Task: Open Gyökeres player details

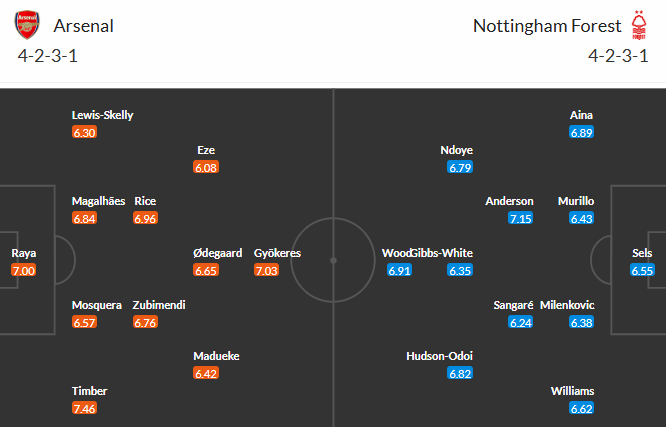Action: point(277,253)
